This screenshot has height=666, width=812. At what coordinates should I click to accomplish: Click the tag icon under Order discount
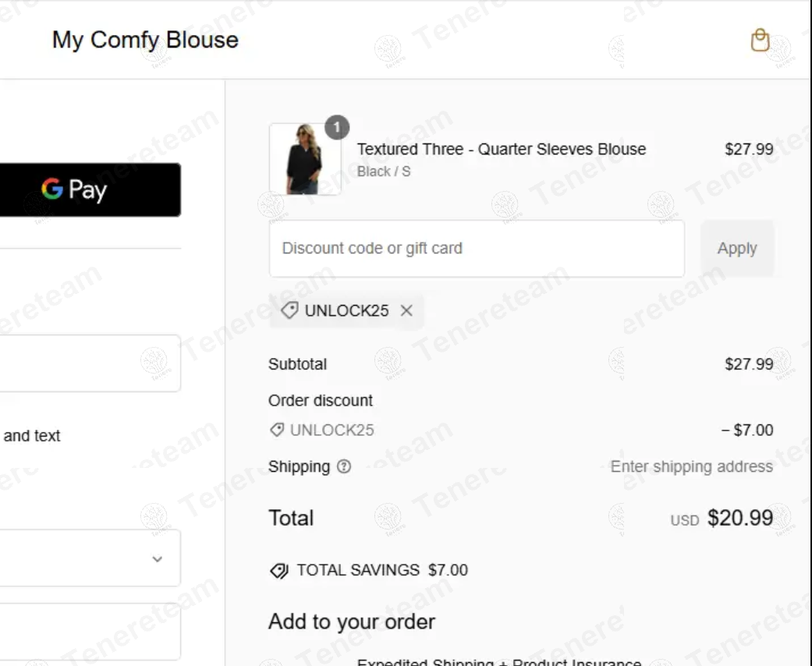[277, 430]
